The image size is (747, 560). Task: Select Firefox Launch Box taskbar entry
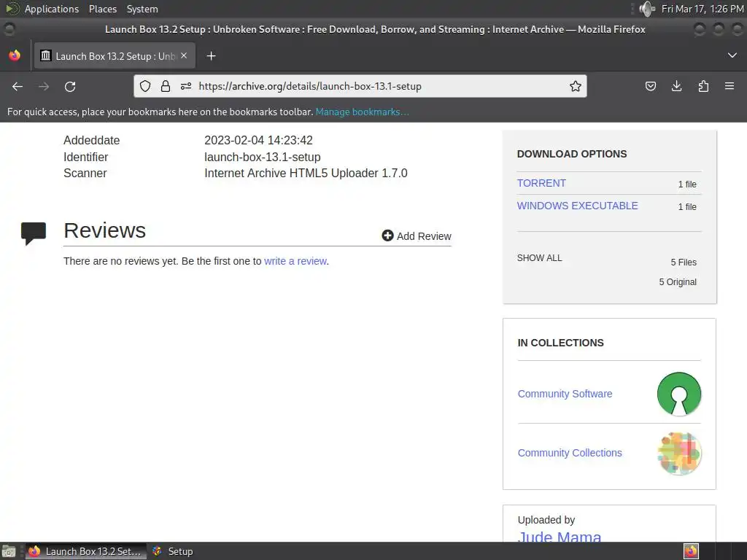pyautogui.click(x=86, y=551)
